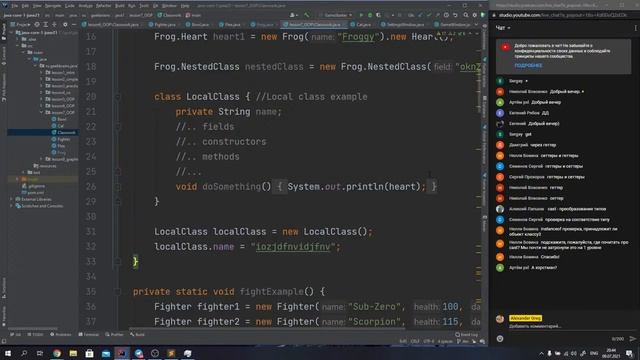Open the Windows notification center icon

(629, 353)
